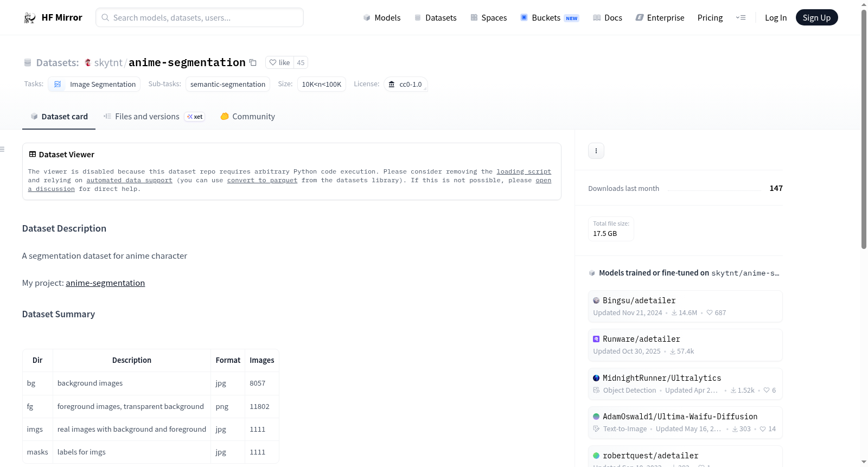
Task: Click the downloads last month value 147
Action: tap(776, 188)
